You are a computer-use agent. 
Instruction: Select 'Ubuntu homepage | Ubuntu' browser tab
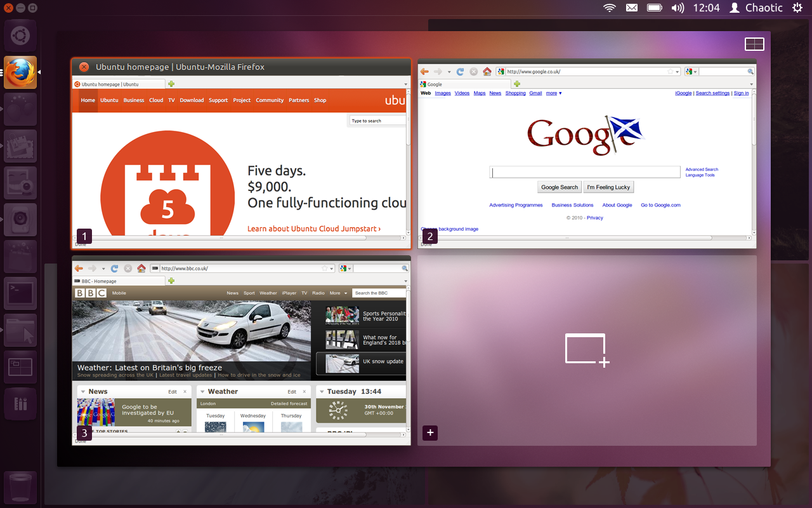coord(119,84)
